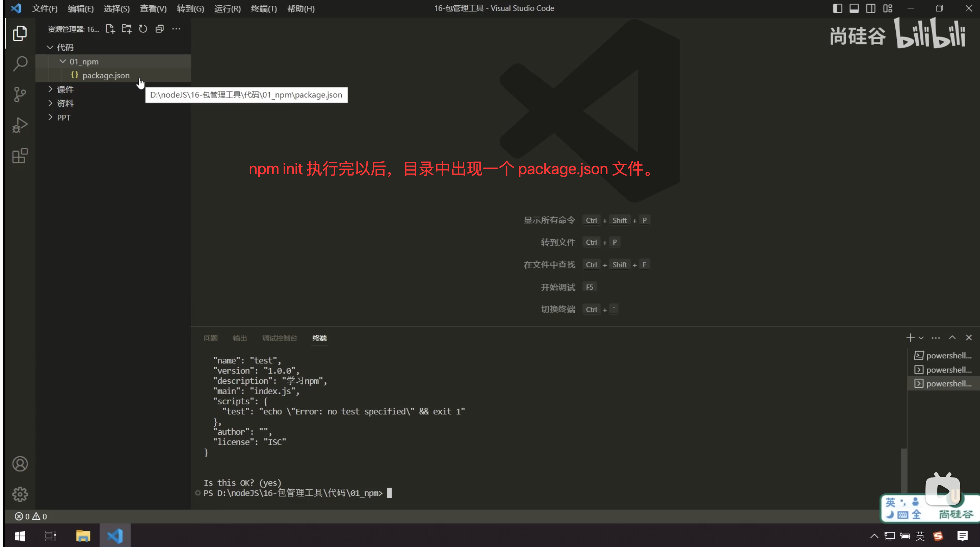Expand the 课件 folder
The height and width of the screenshot is (547, 980).
tap(65, 89)
